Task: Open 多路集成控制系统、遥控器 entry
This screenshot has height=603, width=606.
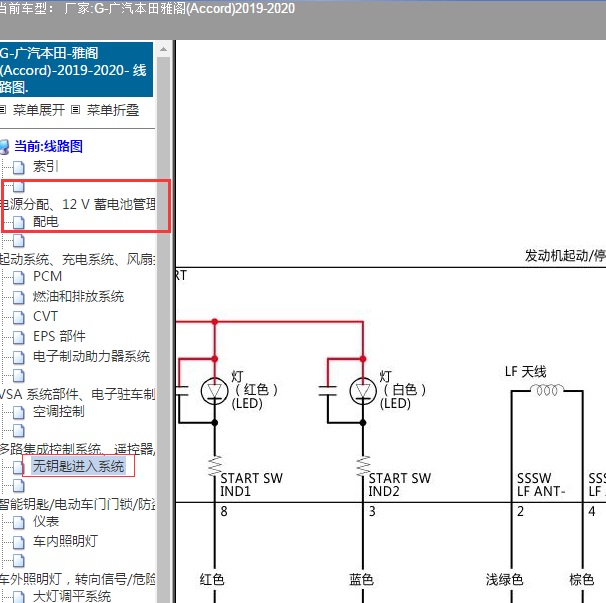Action: pyautogui.click(x=78, y=449)
